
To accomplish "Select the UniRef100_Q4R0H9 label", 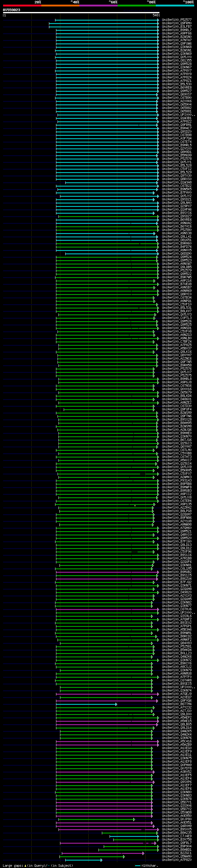I will (x=176, y=826).
